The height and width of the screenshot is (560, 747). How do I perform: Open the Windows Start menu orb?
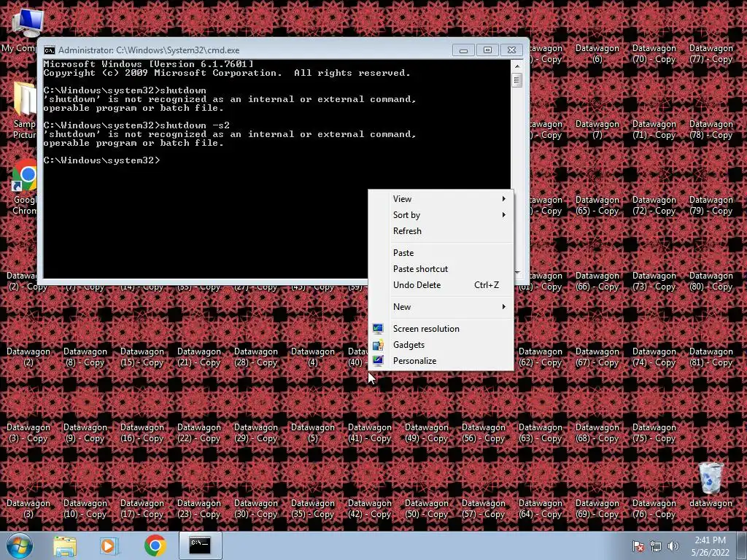pos(19,545)
